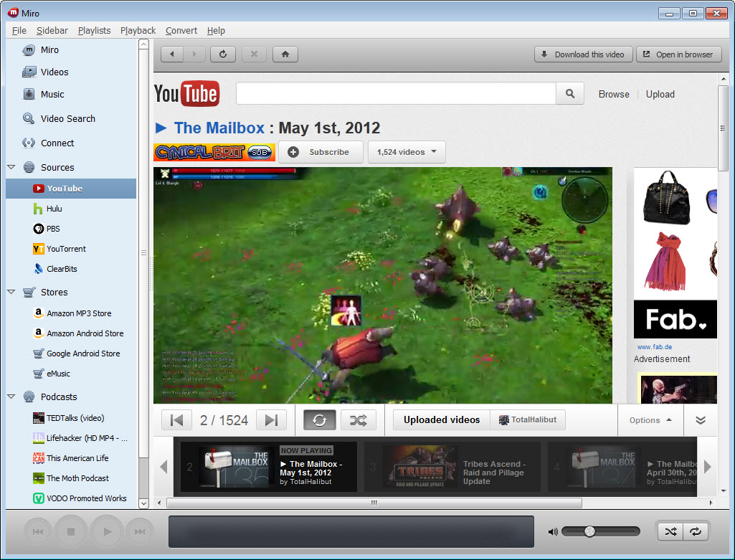Toggle Miro player repeat button
This screenshot has width=735, height=560.
point(696,531)
